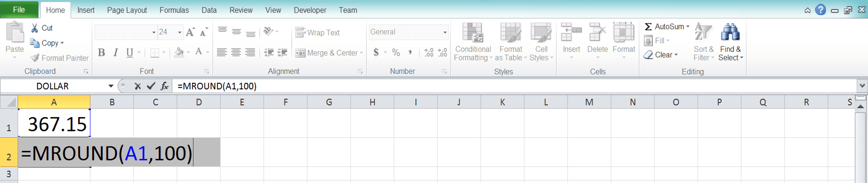Open the General number format dropdown

point(444,32)
